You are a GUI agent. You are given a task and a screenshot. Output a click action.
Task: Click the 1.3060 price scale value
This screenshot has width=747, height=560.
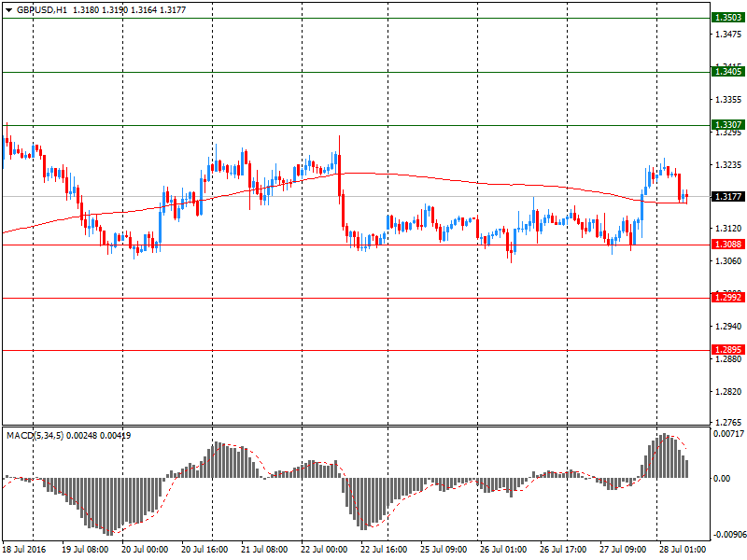point(728,261)
